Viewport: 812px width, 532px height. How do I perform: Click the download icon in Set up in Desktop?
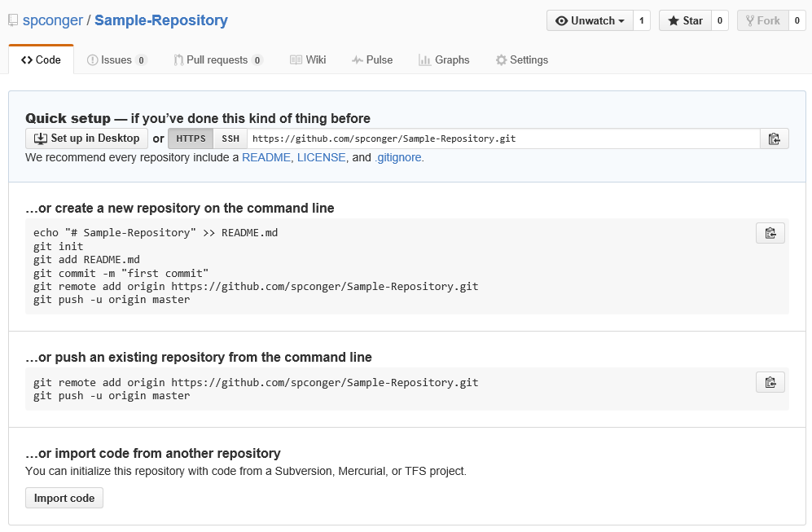pos(40,138)
